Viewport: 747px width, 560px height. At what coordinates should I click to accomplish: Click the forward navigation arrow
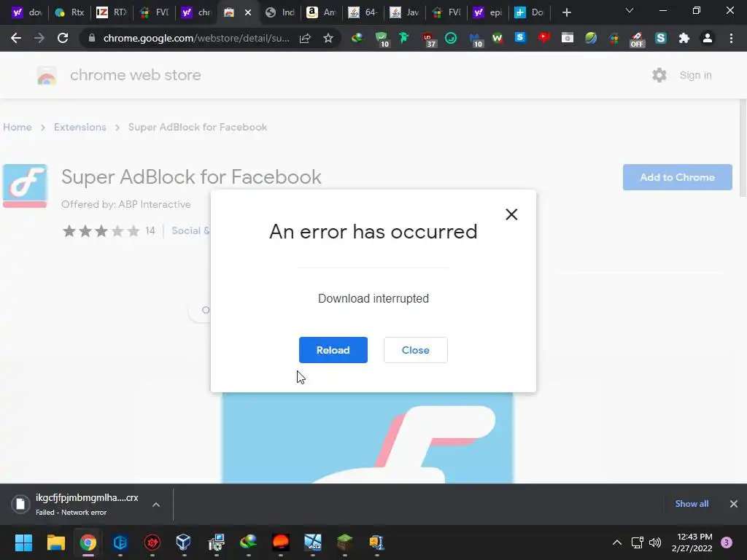tap(39, 38)
